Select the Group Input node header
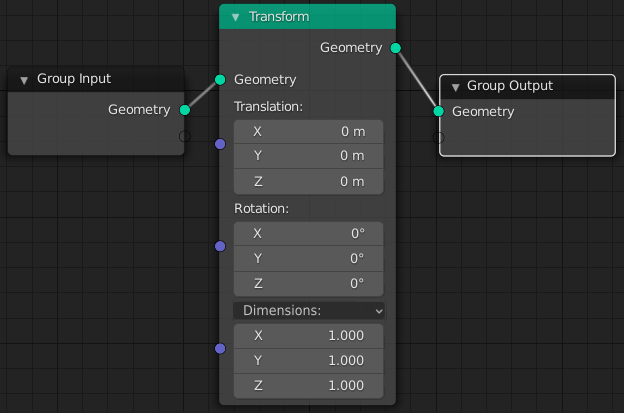Screen dimensions: 624x413 96,79
